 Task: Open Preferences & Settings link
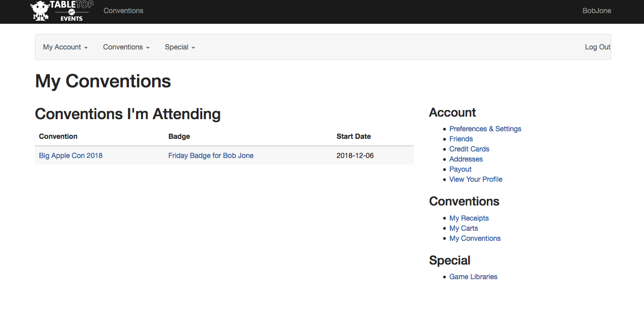(x=485, y=129)
